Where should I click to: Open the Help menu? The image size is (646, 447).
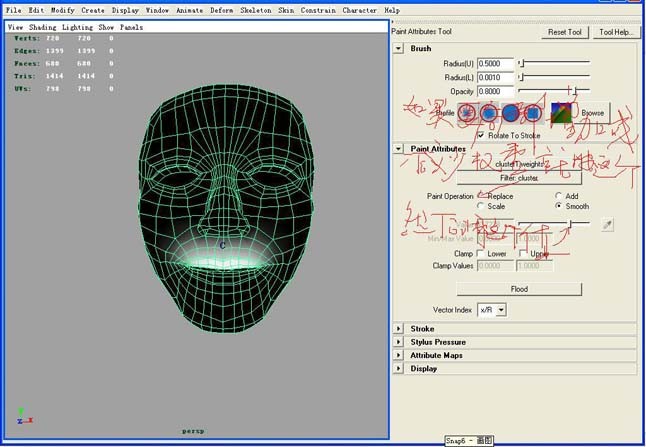tap(392, 10)
